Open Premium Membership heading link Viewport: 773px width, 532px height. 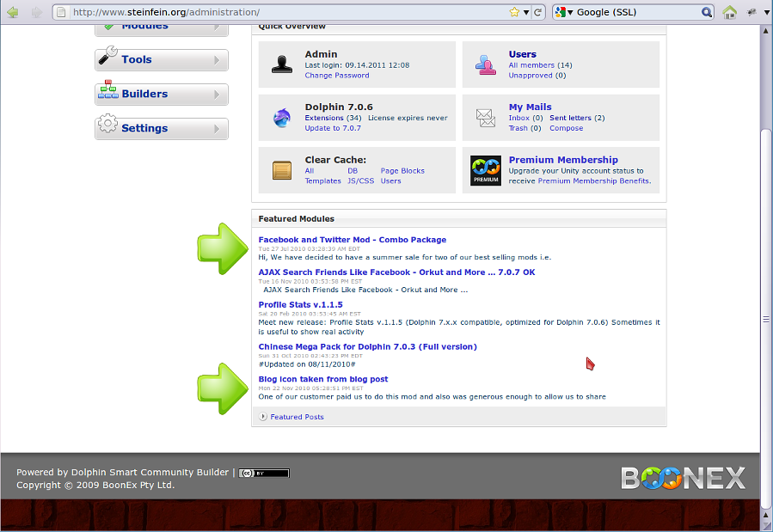click(x=563, y=160)
